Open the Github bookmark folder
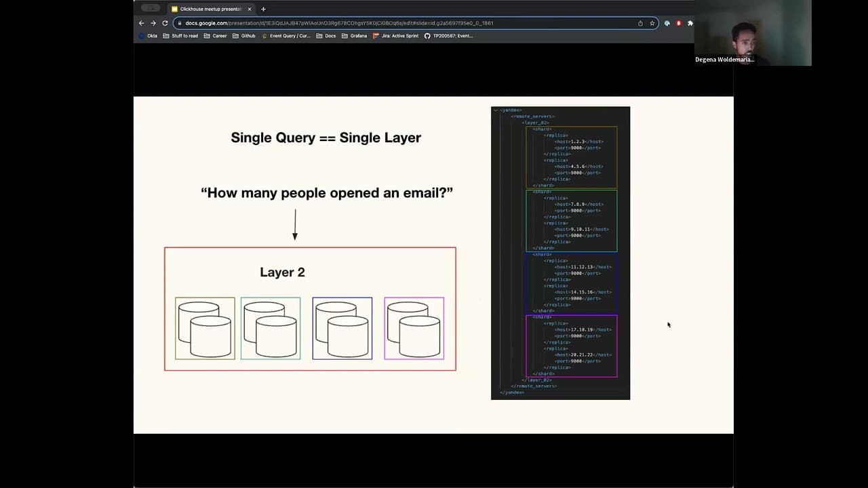 click(x=244, y=36)
